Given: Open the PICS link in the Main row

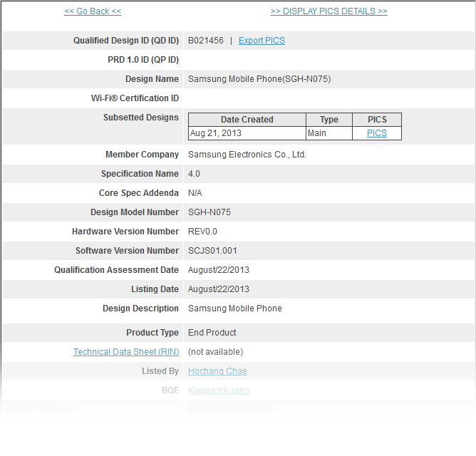Looking at the screenshot, I should click(377, 133).
